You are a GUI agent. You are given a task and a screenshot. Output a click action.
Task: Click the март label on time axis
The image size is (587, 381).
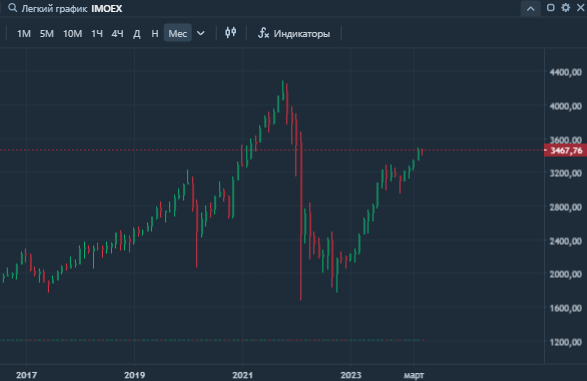coord(414,375)
